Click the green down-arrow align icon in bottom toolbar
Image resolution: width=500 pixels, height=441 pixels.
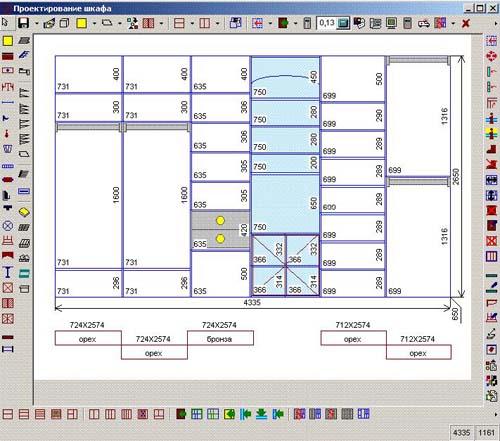pos(262,414)
